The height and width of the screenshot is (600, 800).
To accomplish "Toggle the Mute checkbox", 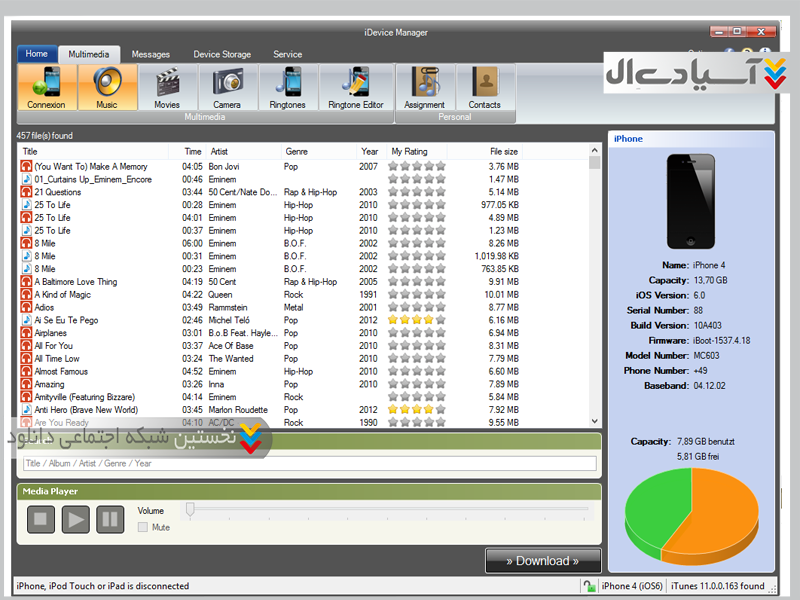I will [x=143, y=526].
